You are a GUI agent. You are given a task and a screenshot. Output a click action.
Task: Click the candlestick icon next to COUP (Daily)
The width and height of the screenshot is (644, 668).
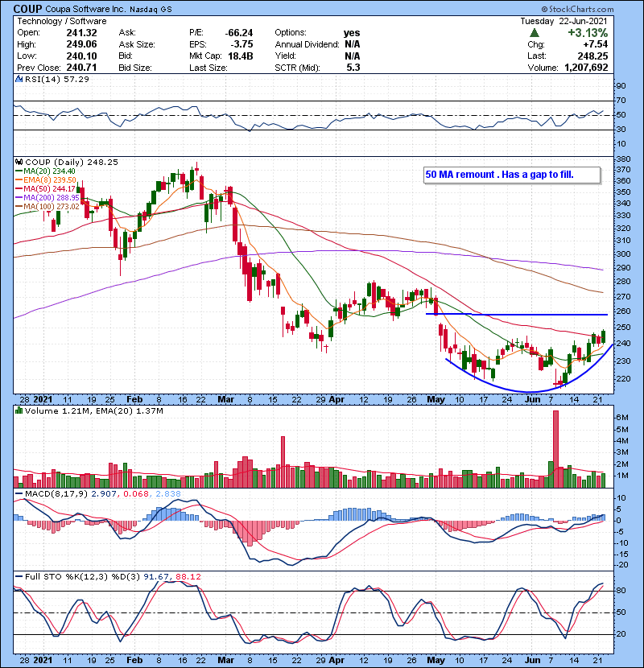[19, 162]
